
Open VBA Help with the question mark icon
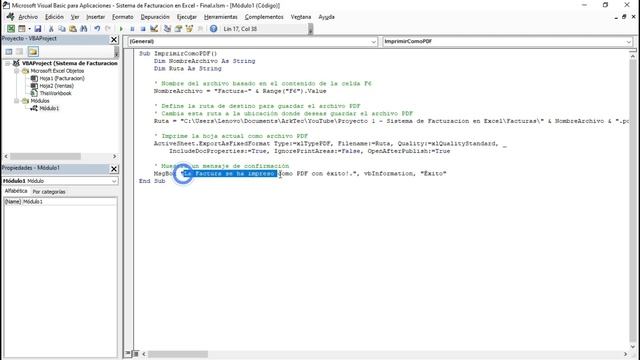point(213,29)
